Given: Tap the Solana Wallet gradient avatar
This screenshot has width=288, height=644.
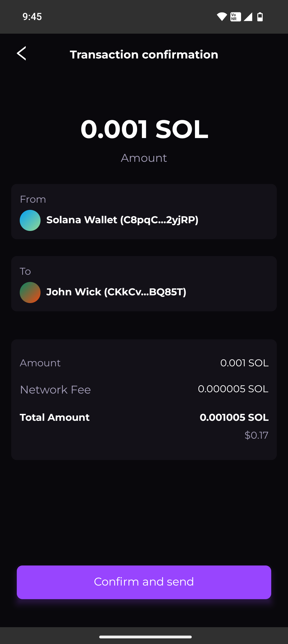Looking at the screenshot, I should 30,220.
